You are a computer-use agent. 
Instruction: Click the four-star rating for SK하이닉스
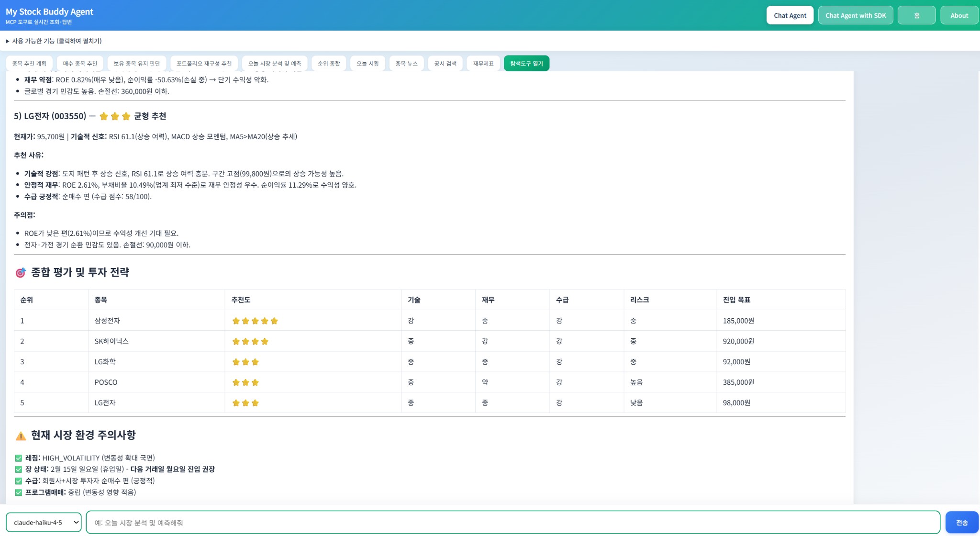[x=250, y=342]
